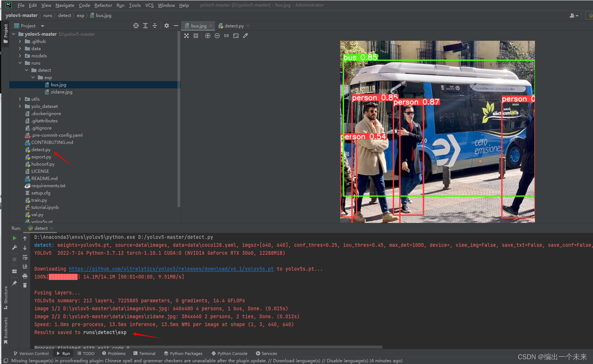The image size is (593, 364).
Task: Toggle the image viewer chessboard background
Action: [x=186, y=36]
